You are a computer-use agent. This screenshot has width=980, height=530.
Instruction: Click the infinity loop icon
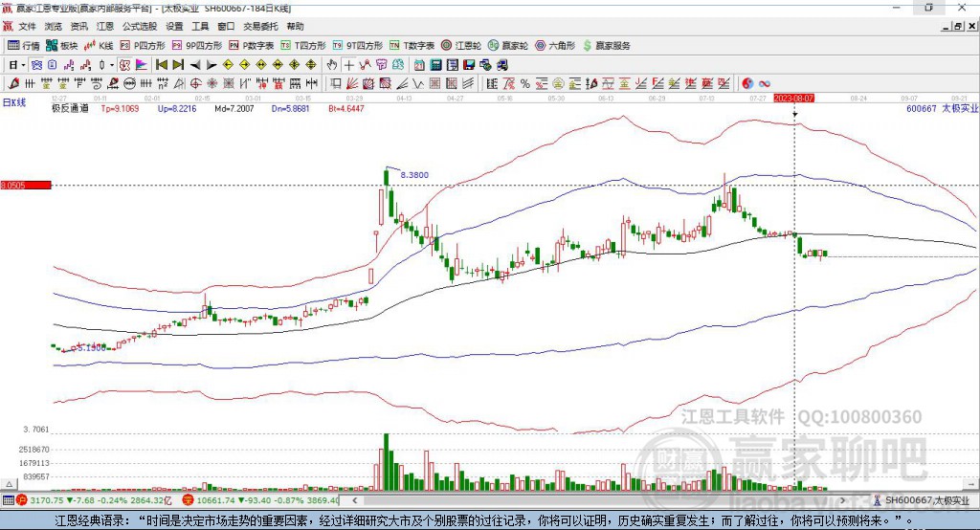click(x=764, y=83)
